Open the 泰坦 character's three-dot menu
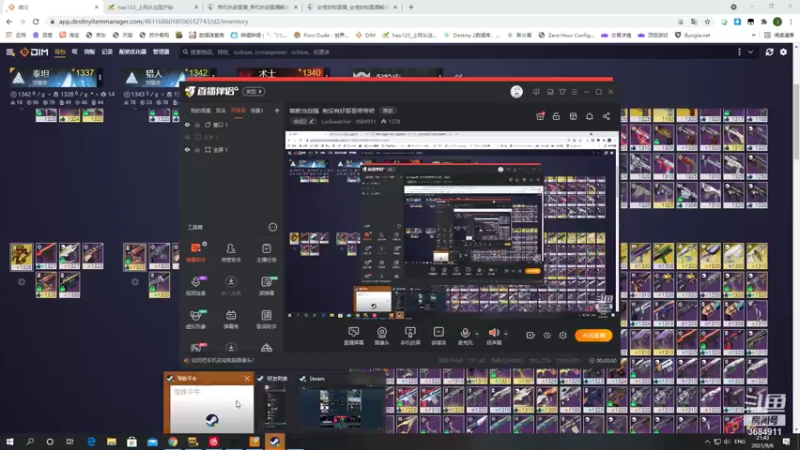800x450 pixels. pyautogui.click(x=100, y=77)
